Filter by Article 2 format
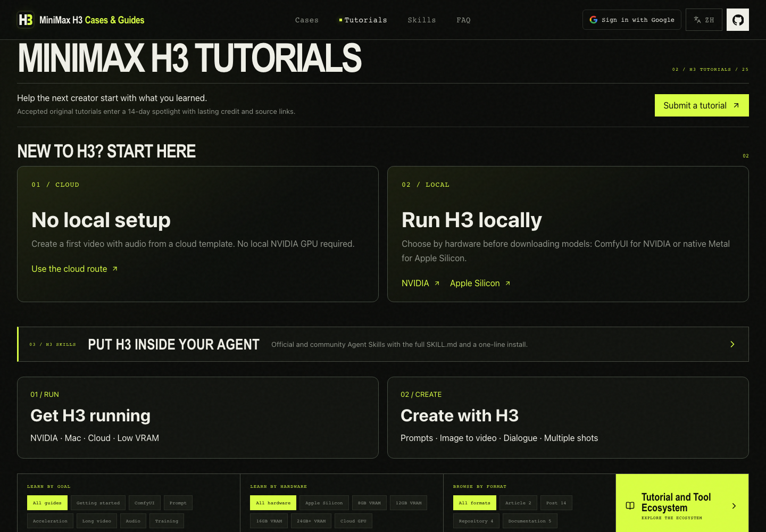The height and width of the screenshot is (532, 766). click(x=518, y=503)
